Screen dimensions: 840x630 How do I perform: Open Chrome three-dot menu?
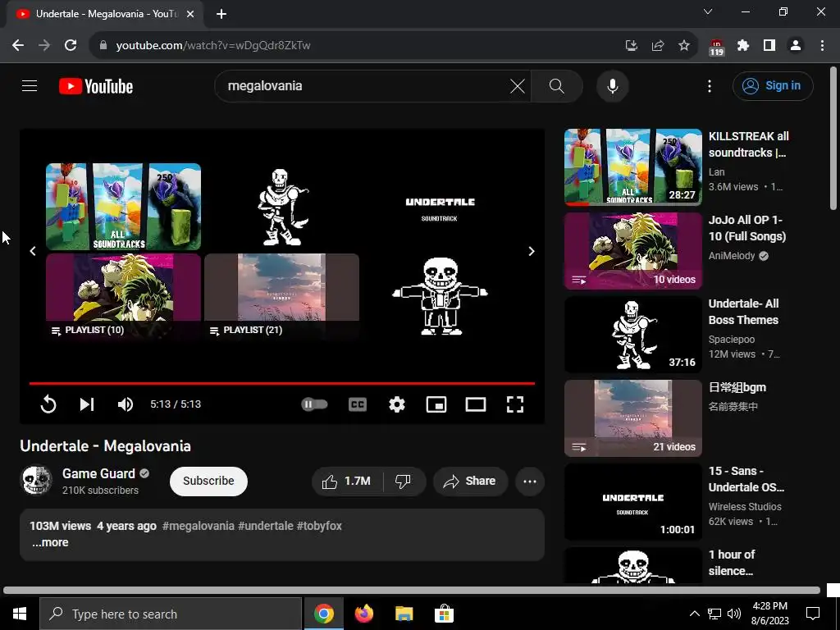(822, 45)
